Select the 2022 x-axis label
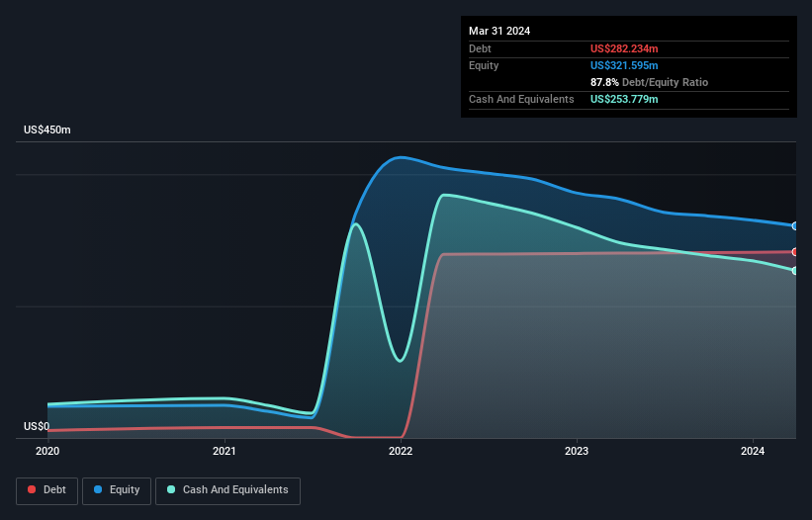 tap(401, 451)
